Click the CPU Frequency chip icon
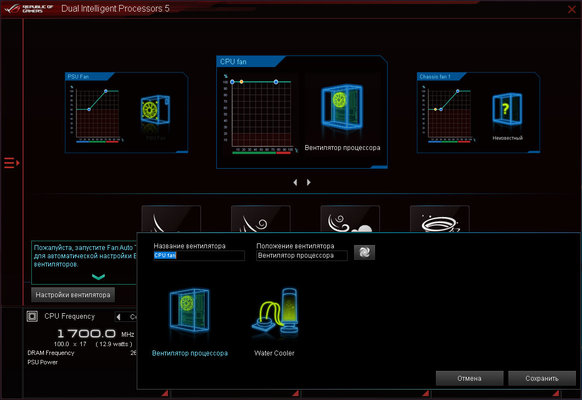Image resolution: width=582 pixels, height=400 pixels. pos(32,316)
